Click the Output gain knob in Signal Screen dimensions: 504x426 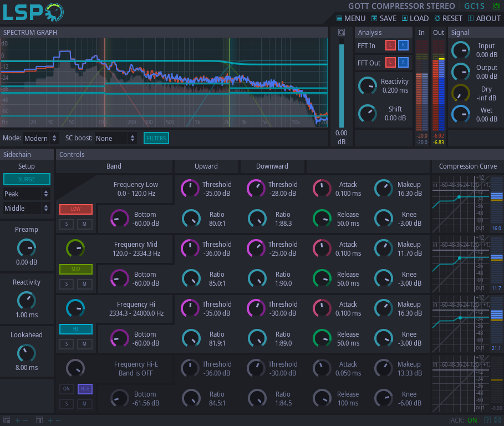point(461,72)
